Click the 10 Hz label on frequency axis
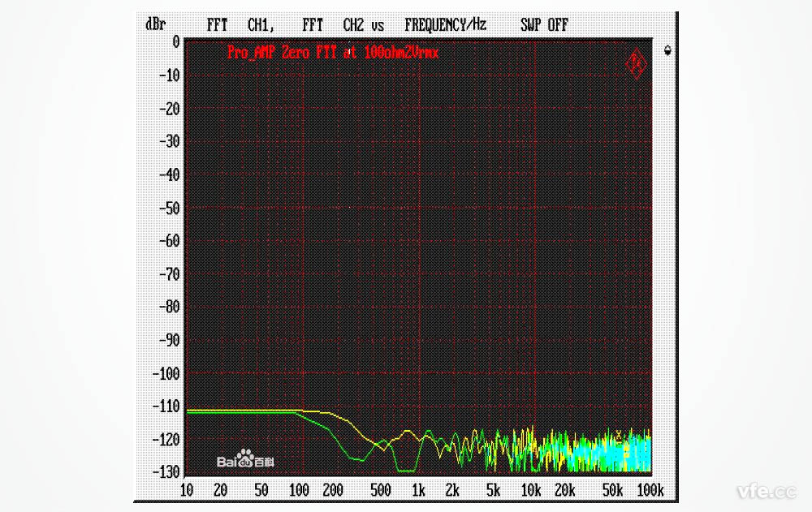This screenshot has height=512, width=812. pos(186,491)
